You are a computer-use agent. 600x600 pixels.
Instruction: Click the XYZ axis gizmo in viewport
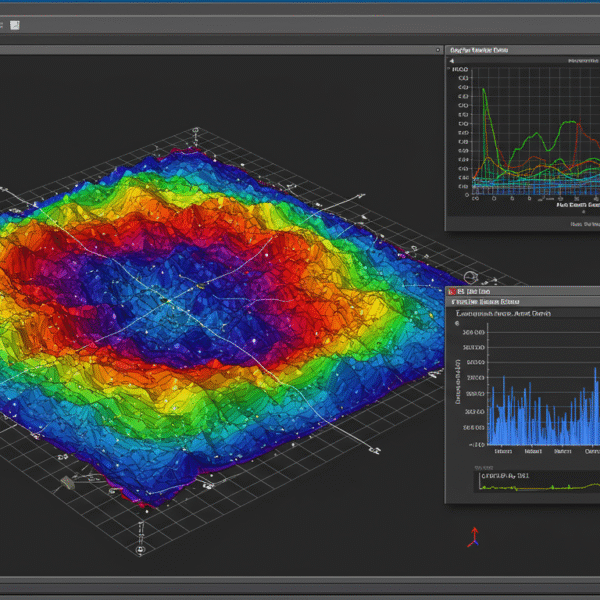(x=474, y=537)
